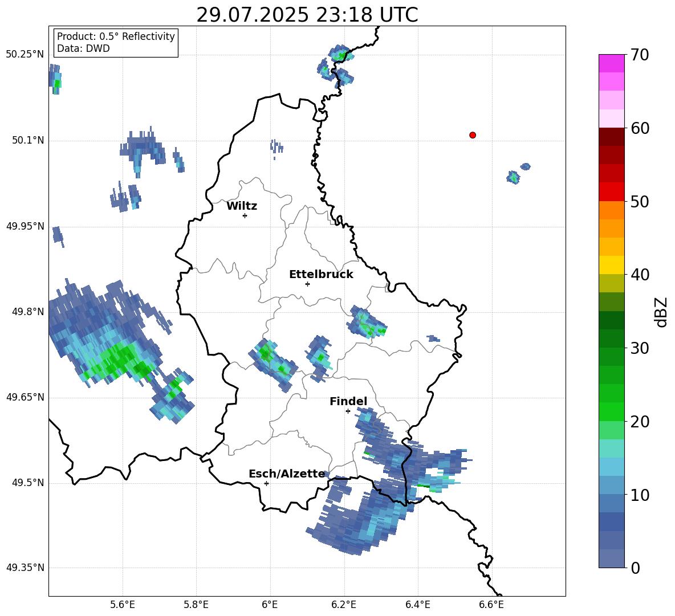Click the 49.5°N latitude label

pos(27,483)
